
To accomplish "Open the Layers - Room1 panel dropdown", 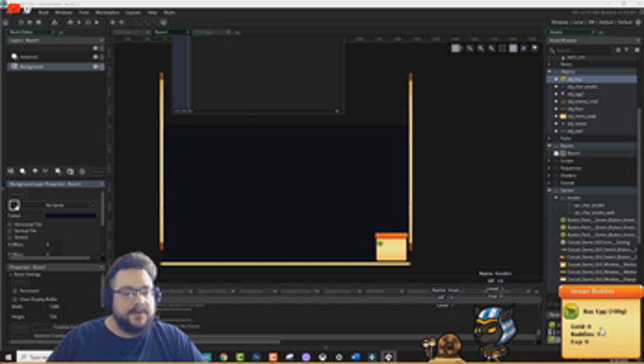I will coord(101,41).
